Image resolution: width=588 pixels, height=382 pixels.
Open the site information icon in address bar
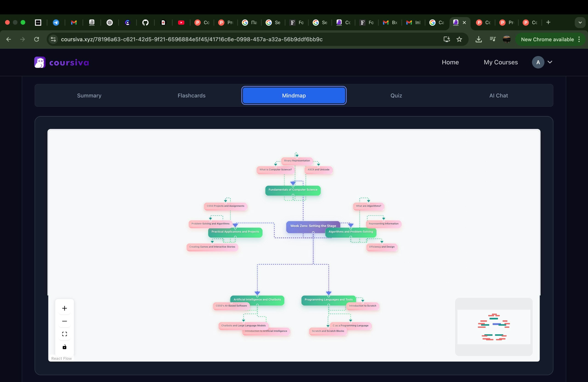53,39
